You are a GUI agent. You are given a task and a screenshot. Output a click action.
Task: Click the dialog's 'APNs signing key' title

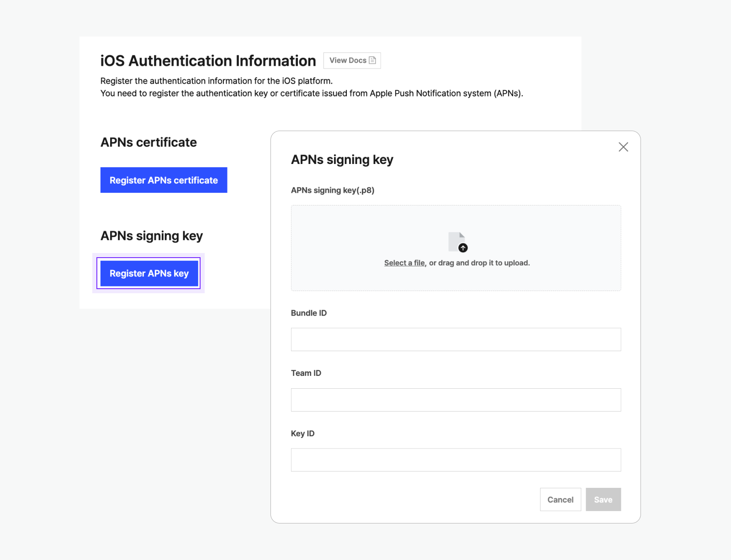[x=342, y=160]
